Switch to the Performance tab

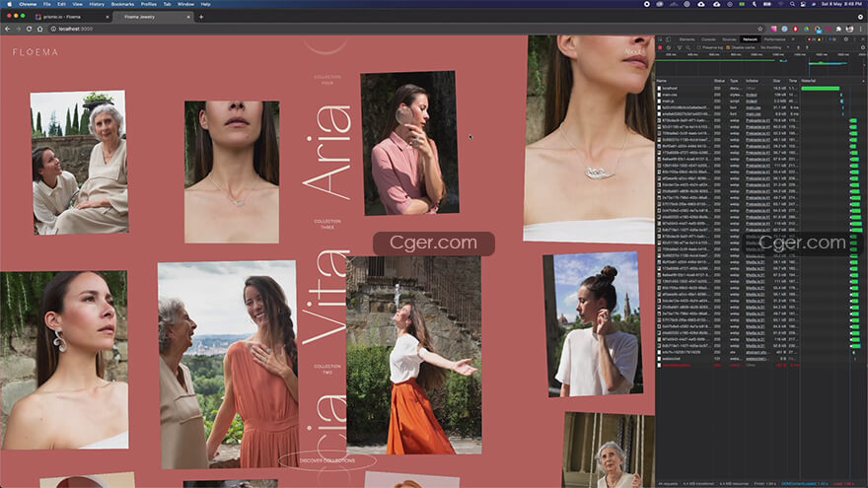click(775, 39)
